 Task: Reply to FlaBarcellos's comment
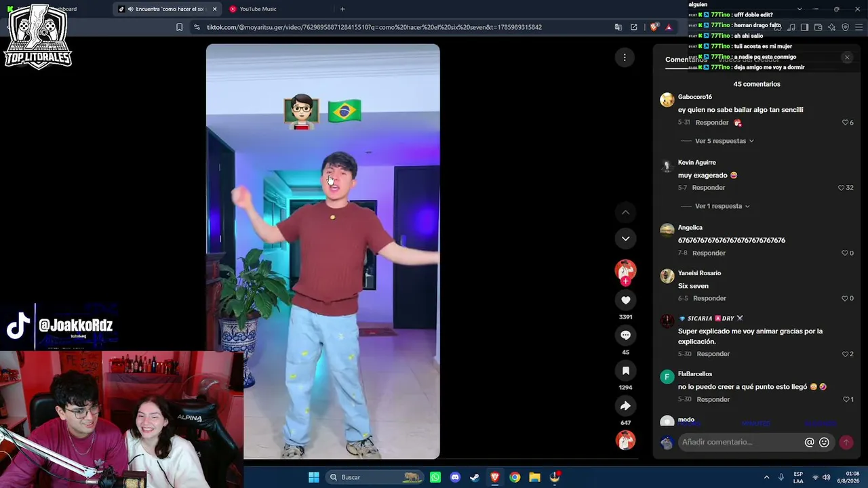pyautogui.click(x=713, y=399)
